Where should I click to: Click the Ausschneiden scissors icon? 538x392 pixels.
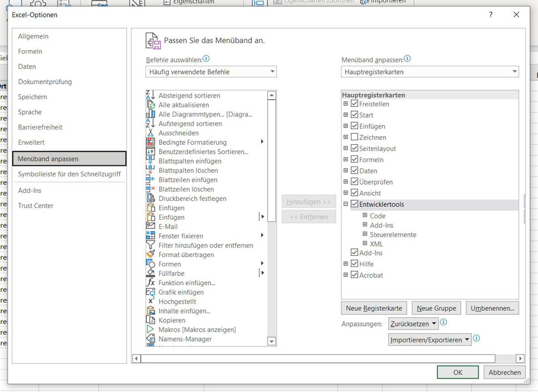(150, 133)
